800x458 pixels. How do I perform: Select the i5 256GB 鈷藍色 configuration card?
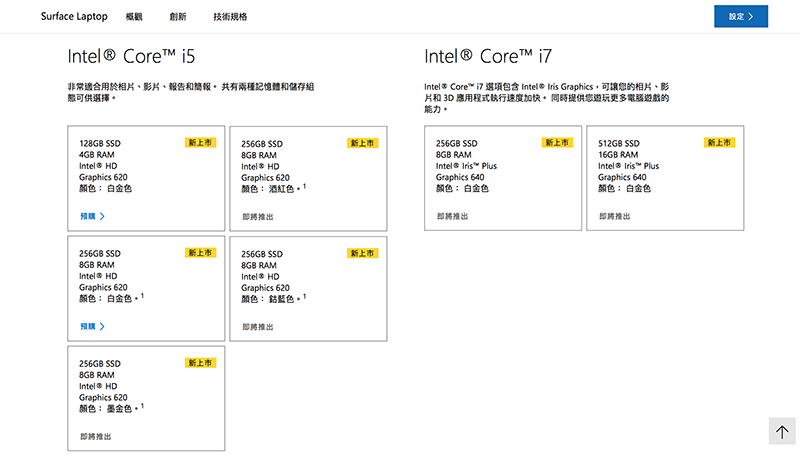click(x=308, y=289)
